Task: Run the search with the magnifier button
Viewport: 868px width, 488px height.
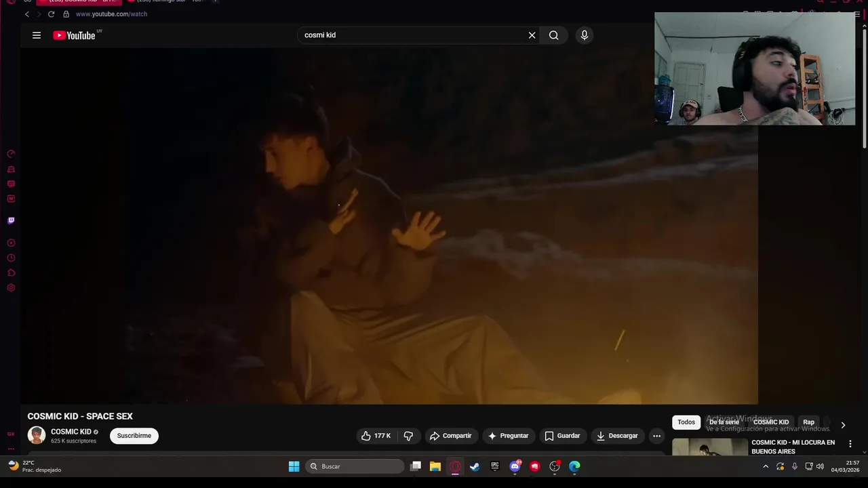Action: coord(554,35)
